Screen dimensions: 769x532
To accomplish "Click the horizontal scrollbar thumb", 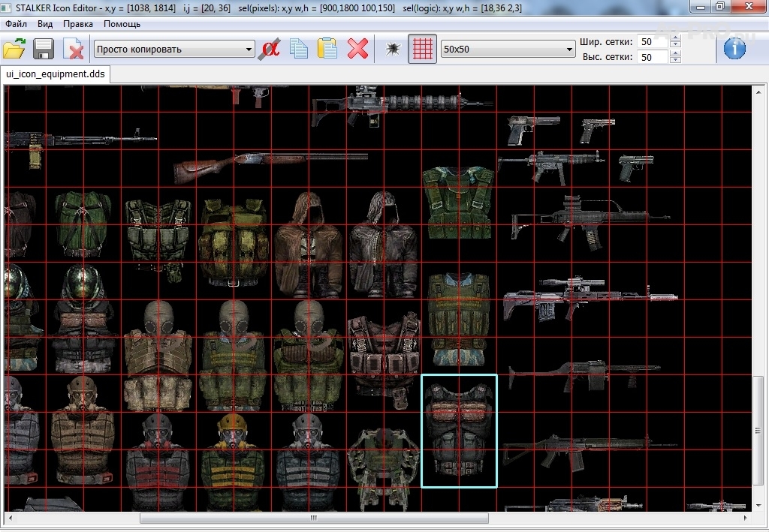I will tap(313, 518).
